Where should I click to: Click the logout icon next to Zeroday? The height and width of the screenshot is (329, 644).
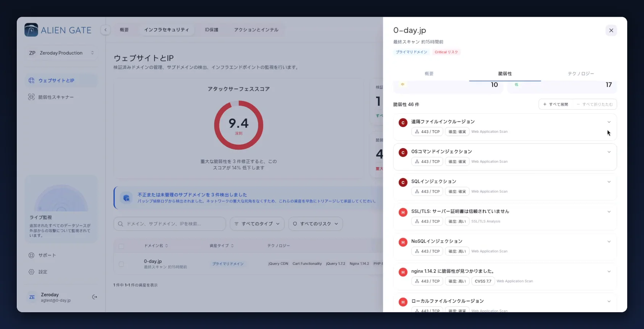click(x=95, y=297)
